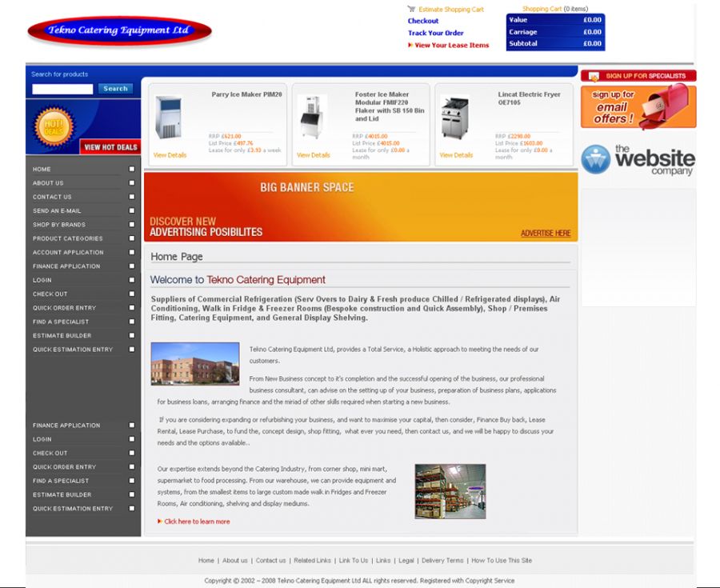Viewport: 720px width, 588px height.
Task: Open Legal link in the footer
Action: pyautogui.click(x=406, y=561)
